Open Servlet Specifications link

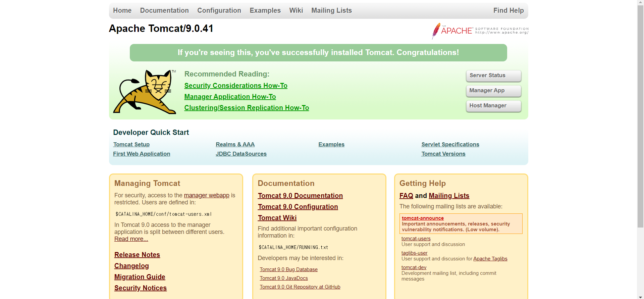pos(450,144)
